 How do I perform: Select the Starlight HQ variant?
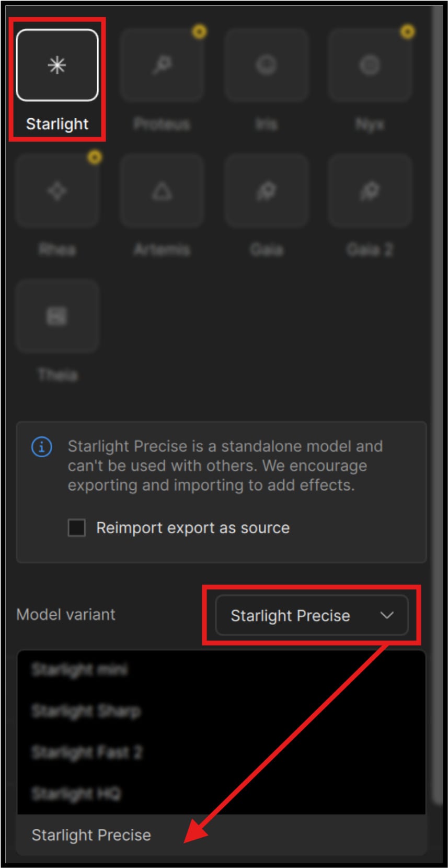pyautogui.click(x=76, y=794)
